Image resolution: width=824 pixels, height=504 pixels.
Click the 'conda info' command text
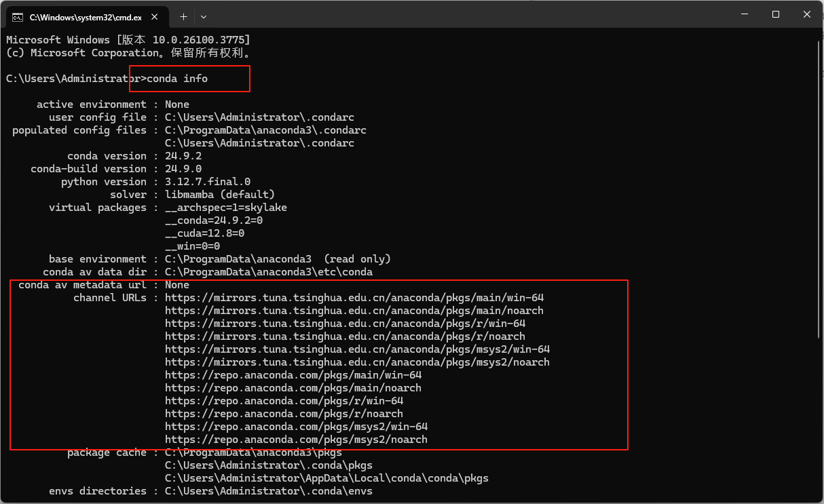(x=177, y=79)
